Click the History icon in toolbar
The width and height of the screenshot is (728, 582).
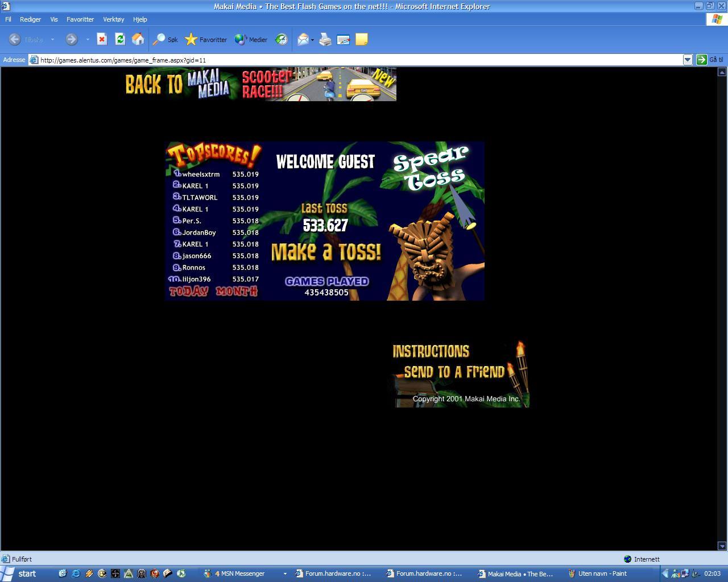pyautogui.click(x=282, y=39)
